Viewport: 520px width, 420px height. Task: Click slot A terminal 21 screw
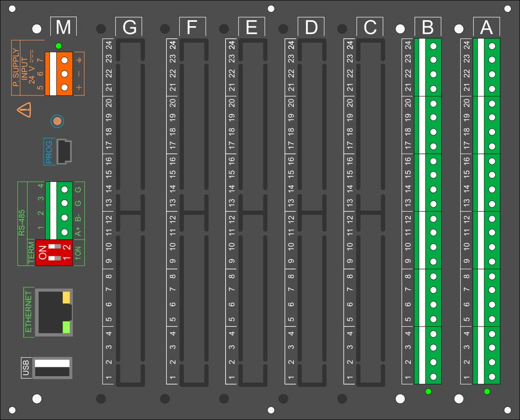point(492,89)
